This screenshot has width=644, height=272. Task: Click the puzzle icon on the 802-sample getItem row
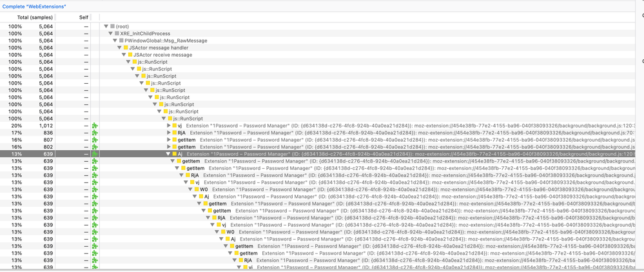coord(95,147)
